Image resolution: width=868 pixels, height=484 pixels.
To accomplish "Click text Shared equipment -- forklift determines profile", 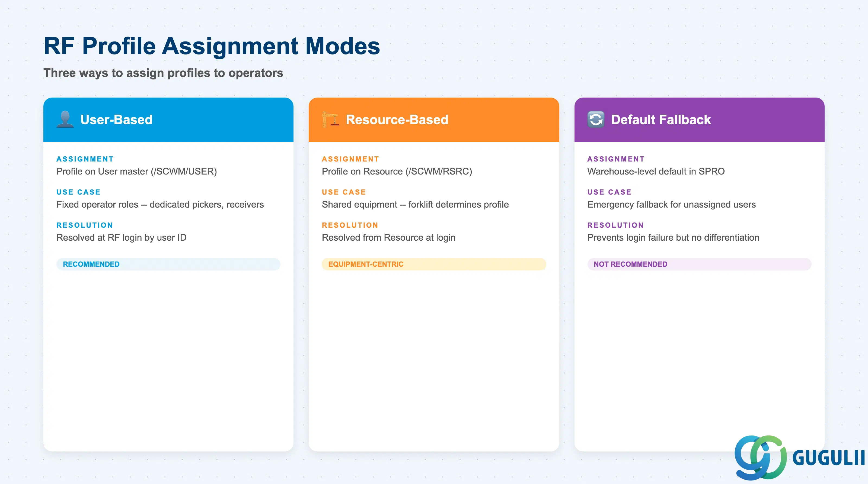I will pyautogui.click(x=415, y=204).
